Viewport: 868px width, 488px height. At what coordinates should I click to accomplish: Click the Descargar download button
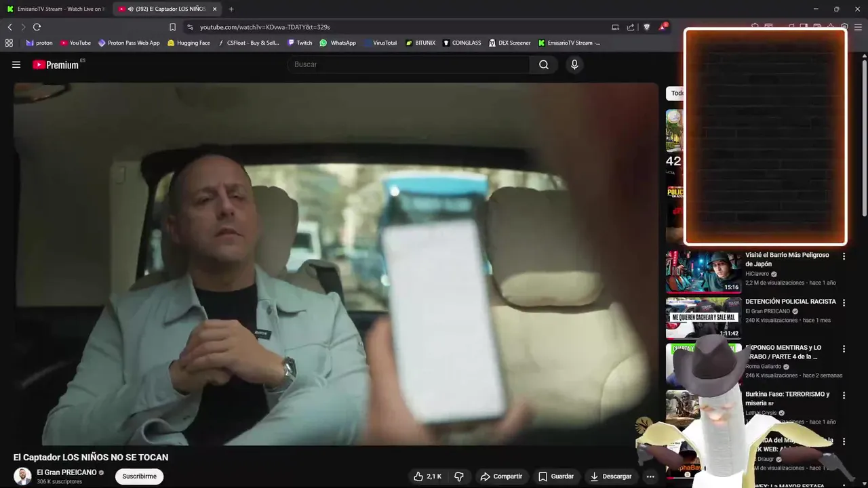click(611, 476)
